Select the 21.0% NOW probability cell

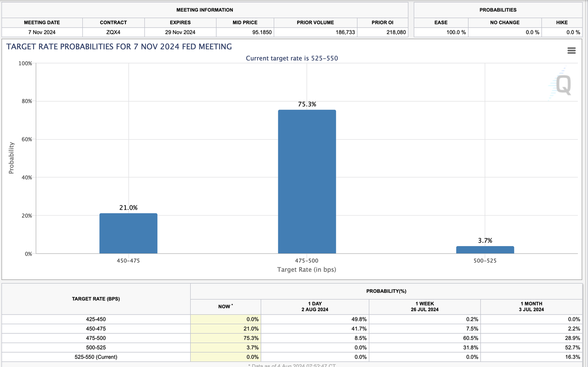pyautogui.click(x=226, y=329)
